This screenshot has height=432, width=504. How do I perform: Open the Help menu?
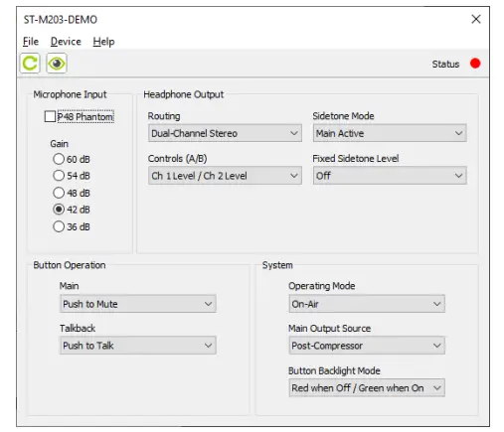click(103, 42)
